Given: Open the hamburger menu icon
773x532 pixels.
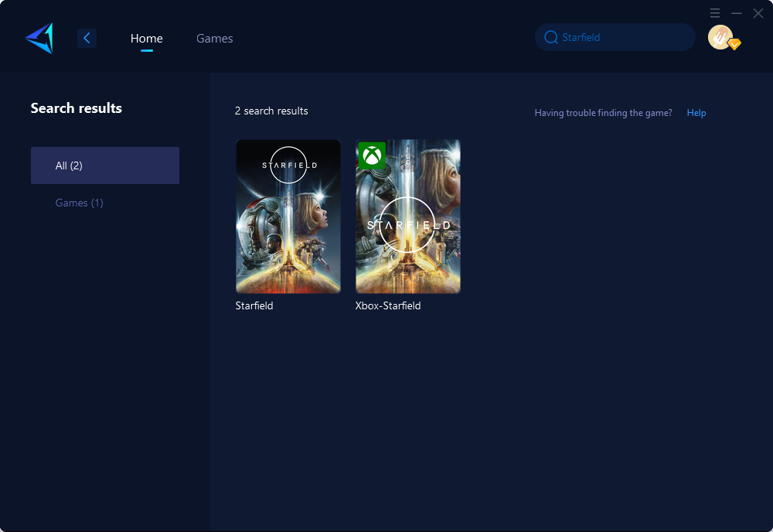Looking at the screenshot, I should click(x=715, y=13).
